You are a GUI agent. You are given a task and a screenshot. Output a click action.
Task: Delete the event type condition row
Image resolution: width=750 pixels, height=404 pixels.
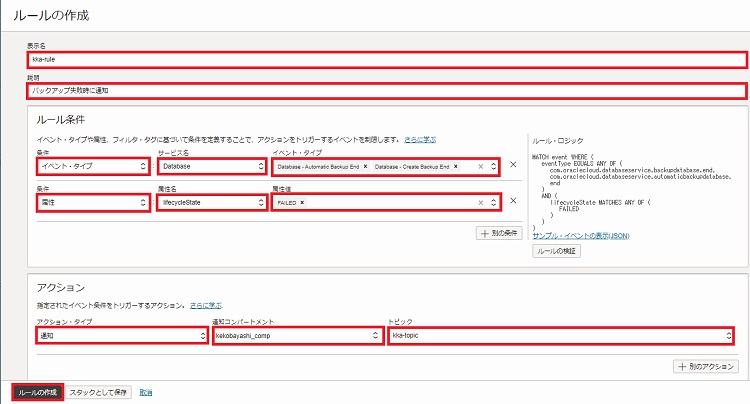(x=513, y=166)
